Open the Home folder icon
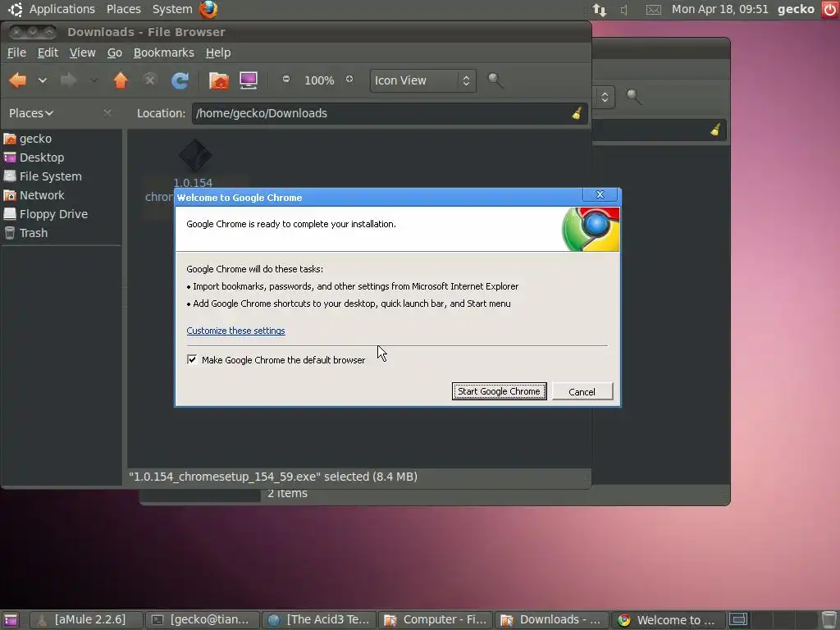840x630 pixels. coord(218,80)
